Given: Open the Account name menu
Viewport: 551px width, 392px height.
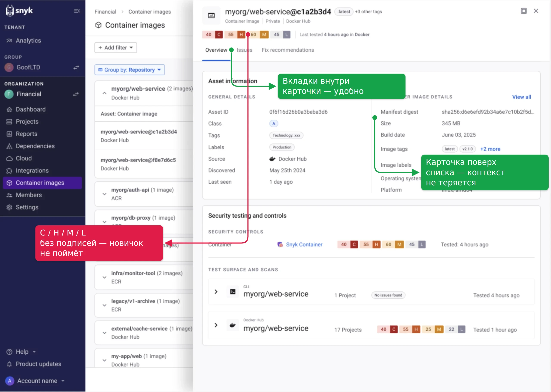Looking at the screenshot, I should coord(35,381).
